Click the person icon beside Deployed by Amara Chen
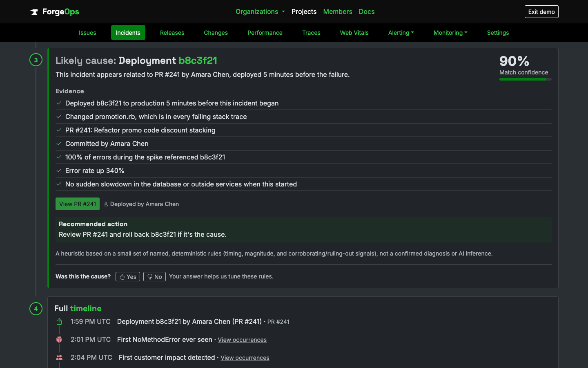This screenshot has width=588, height=368. coord(106,204)
